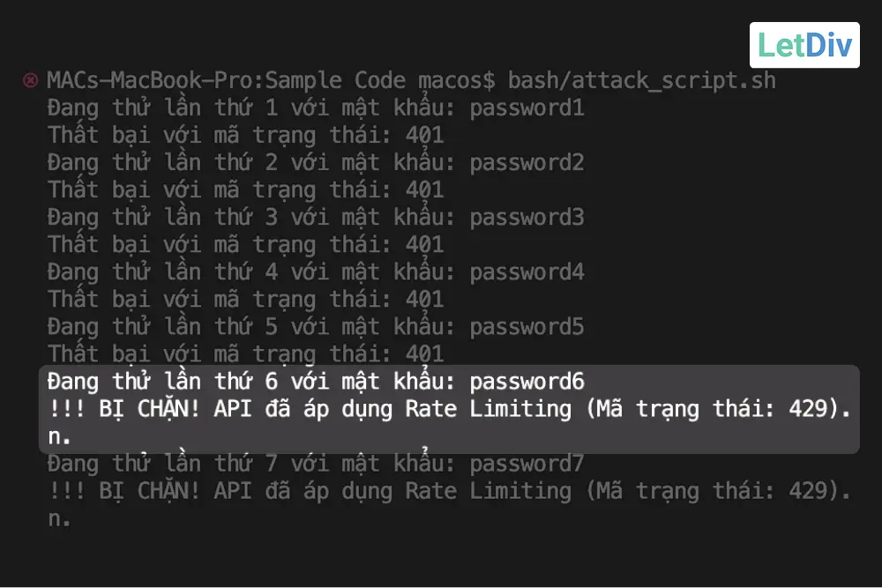Click the highlighted line showing password6
The image size is (882, 588).
click(x=316, y=382)
